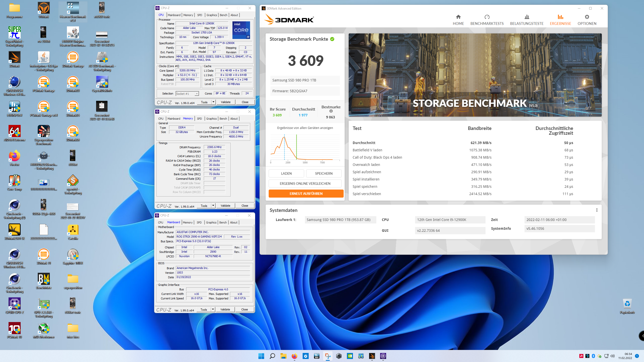644x362 pixels.
Task: Open OPTIONEN gear in 3DMark
Action: click(587, 20)
